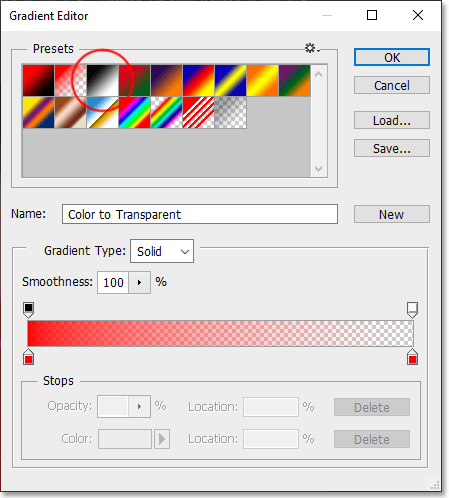Select the left black opacity stop
This screenshot has width=449, height=498.
(29, 310)
